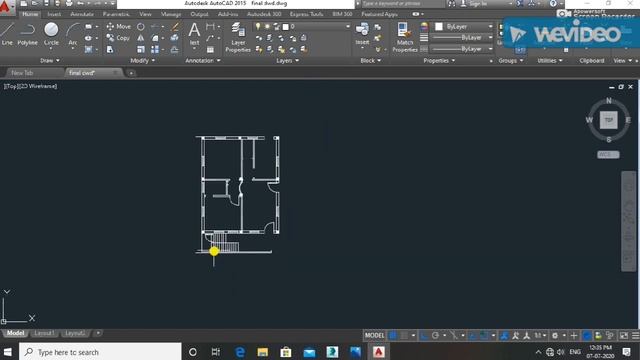Click the keyword search input field
640x360 pixels.
(402, 4)
